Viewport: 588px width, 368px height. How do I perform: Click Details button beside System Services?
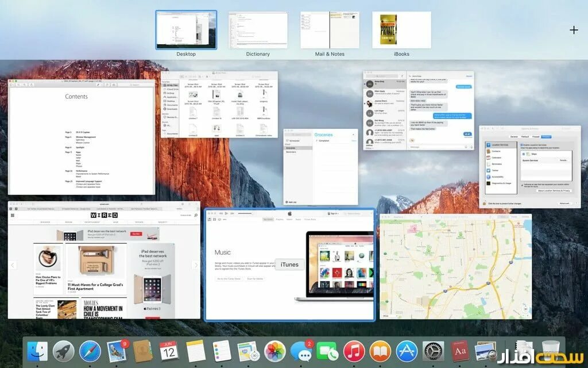[x=563, y=160]
